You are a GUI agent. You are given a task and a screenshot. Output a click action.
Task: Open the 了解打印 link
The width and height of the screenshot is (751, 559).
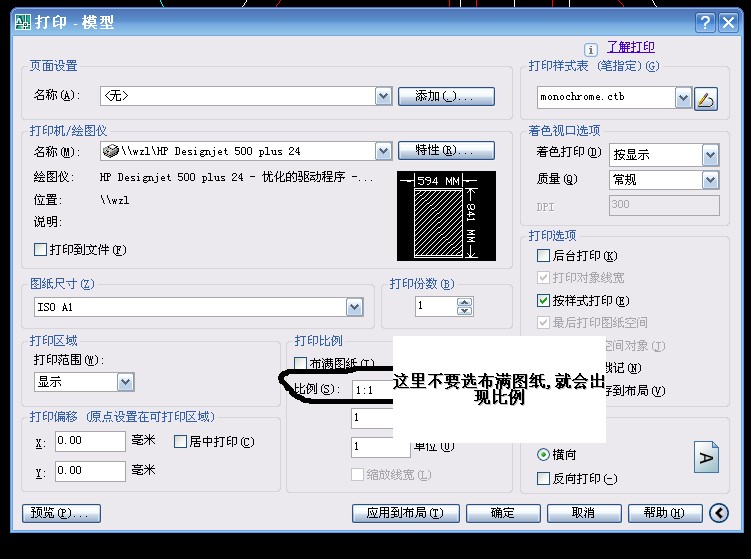[x=630, y=47]
